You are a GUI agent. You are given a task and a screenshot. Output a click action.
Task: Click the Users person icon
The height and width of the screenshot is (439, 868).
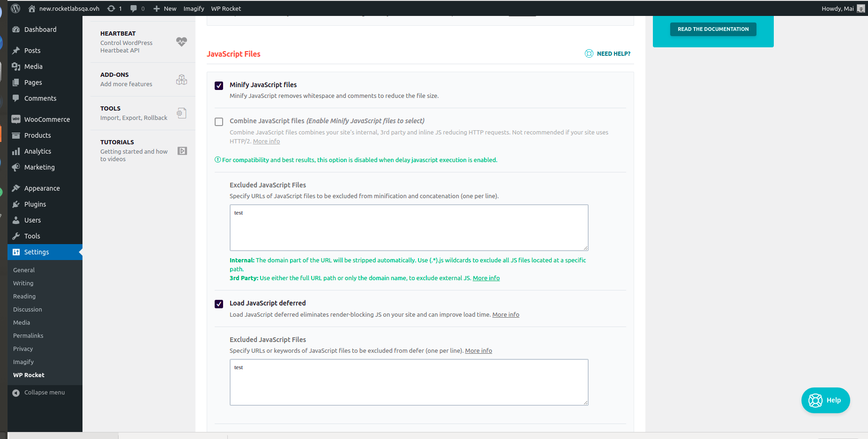click(16, 220)
